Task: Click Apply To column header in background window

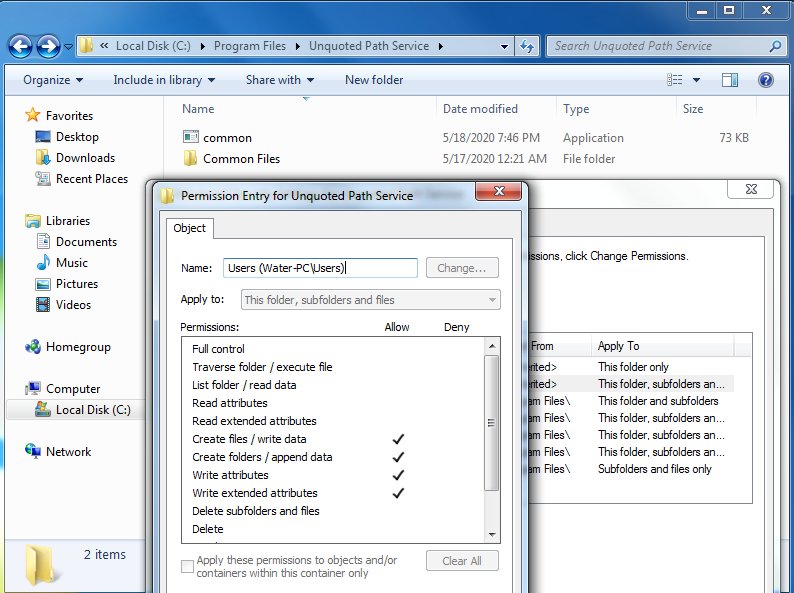Action: [662, 346]
